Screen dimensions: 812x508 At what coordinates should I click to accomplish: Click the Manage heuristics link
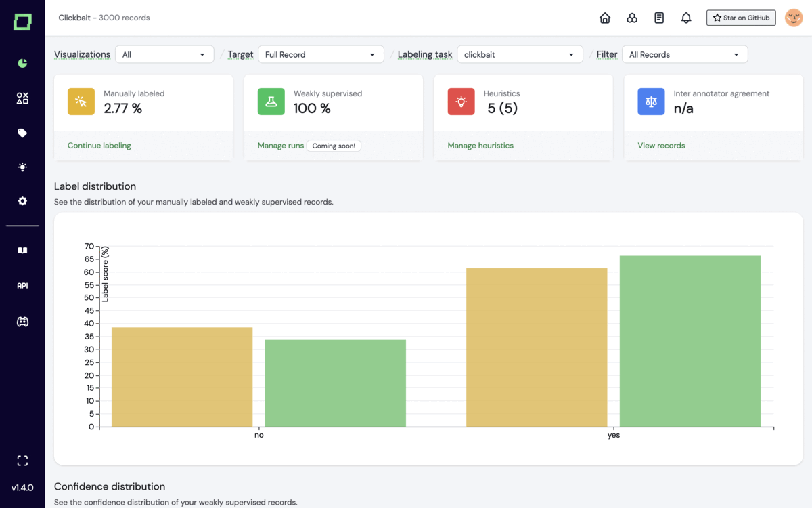pyautogui.click(x=480, y=146)
